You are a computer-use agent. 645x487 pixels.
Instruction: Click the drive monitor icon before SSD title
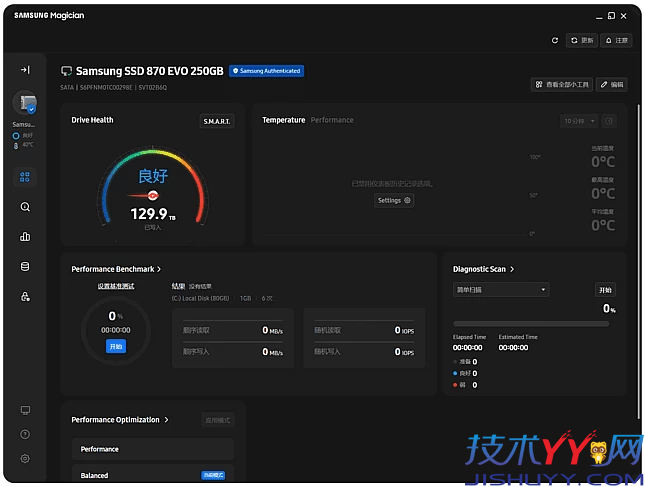pyautogui.click(x=66, y=71)
